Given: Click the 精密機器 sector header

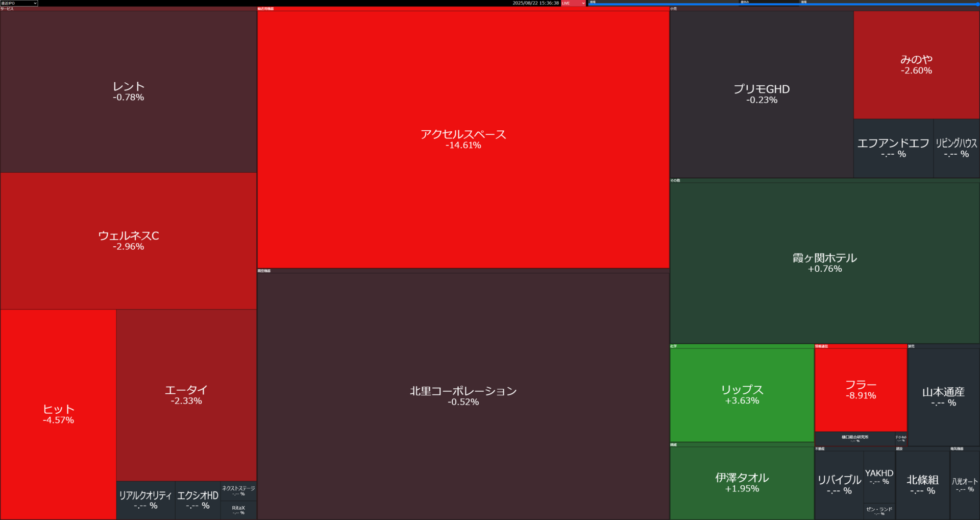Looking at the screenshot, I should click(463, 271).
